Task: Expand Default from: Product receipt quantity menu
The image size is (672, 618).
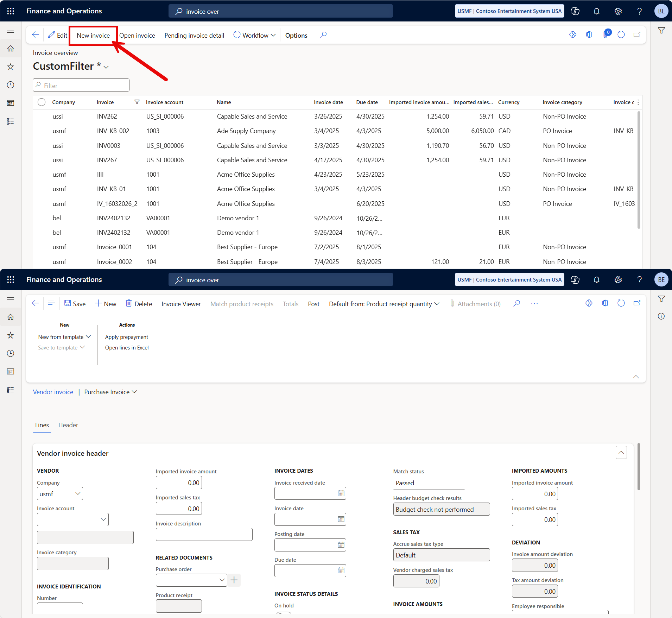Action: pos(384,304)
